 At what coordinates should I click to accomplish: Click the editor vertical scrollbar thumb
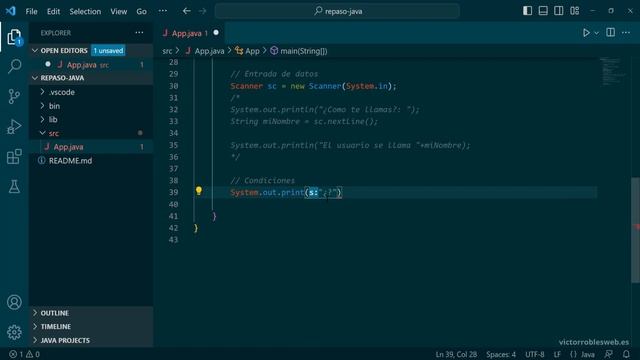pyautogui.click(x=636, y=230)
